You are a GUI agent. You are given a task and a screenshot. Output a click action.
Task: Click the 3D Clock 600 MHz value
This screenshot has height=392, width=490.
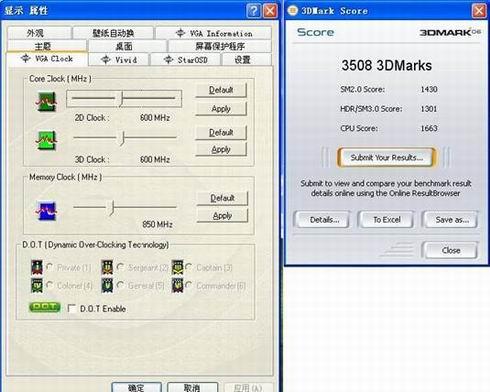pyautogui.click(x=155, y=160)
